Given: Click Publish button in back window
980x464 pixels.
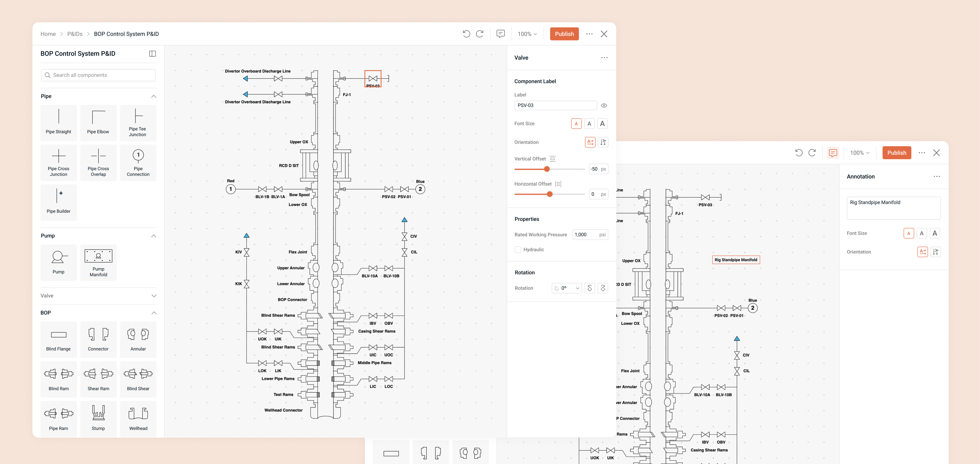Looking at the screenshot, I should pyautogui.click(x=897, y=153).
